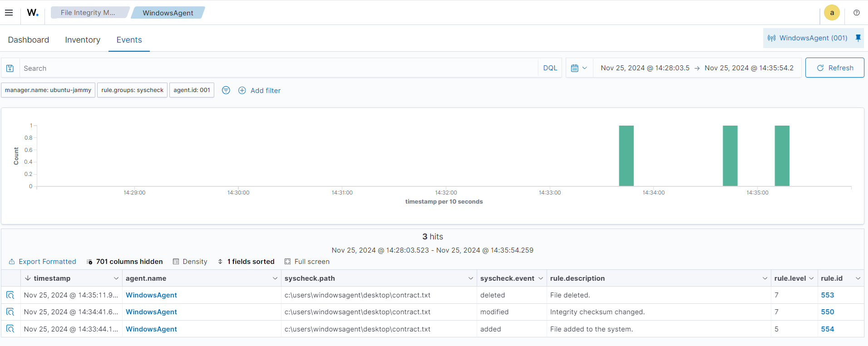This screenshot has width=868, height=346.
Task: Switch to the Inventory tab
Action: (83, 40)
